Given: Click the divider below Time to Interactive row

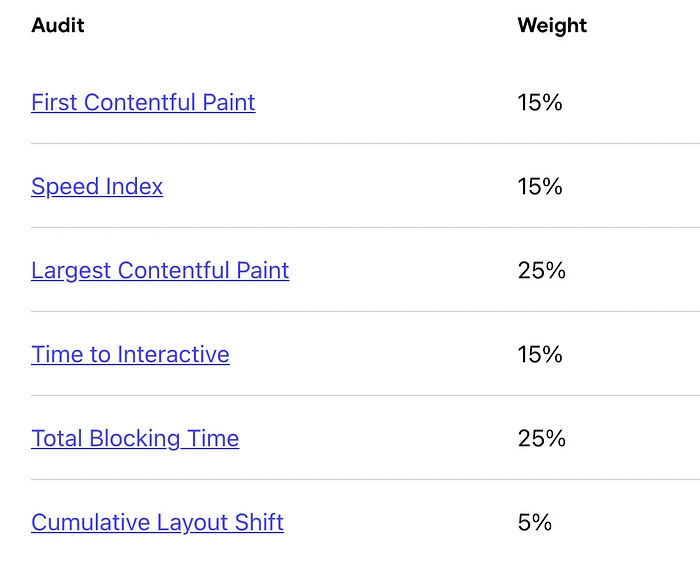Looking at the screenshot, I should tap(360, 395).
